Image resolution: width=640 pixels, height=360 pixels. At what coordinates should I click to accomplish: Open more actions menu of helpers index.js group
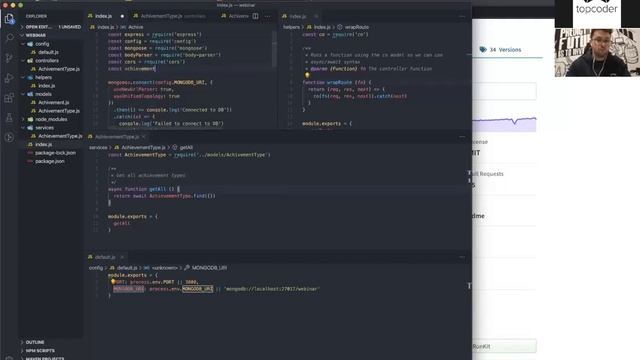click(462, 16)
